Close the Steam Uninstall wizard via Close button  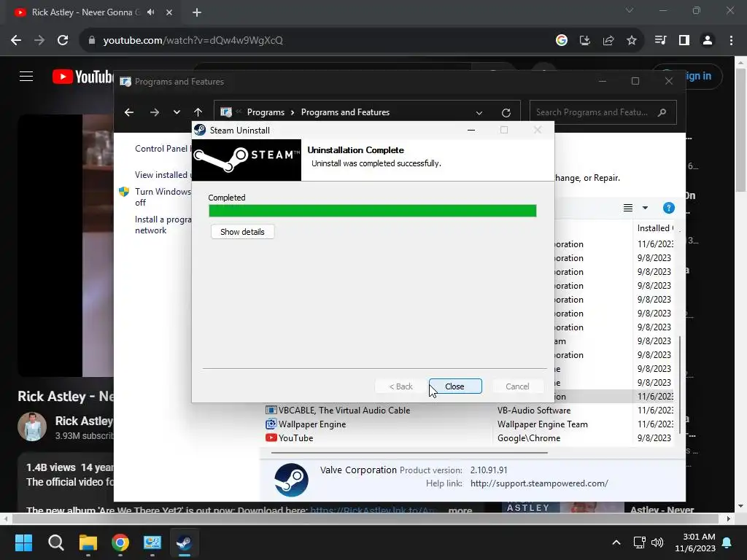tap(455, 386)
